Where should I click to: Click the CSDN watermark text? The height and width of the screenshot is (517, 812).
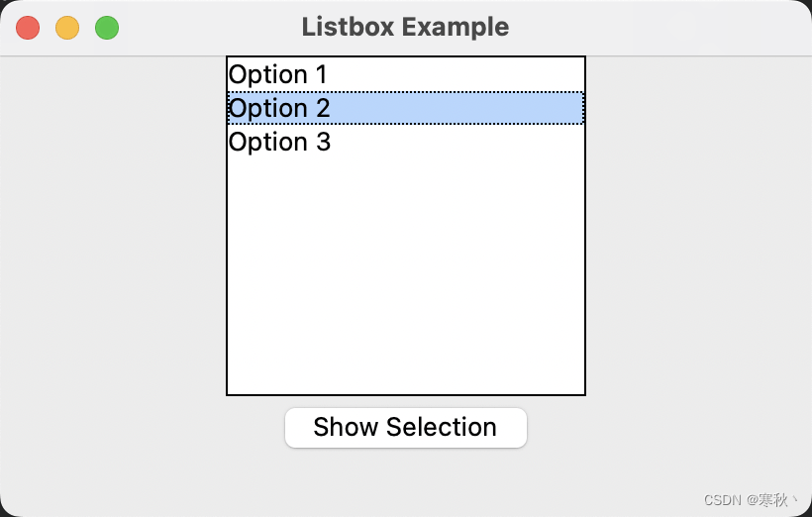coord(750,500)
